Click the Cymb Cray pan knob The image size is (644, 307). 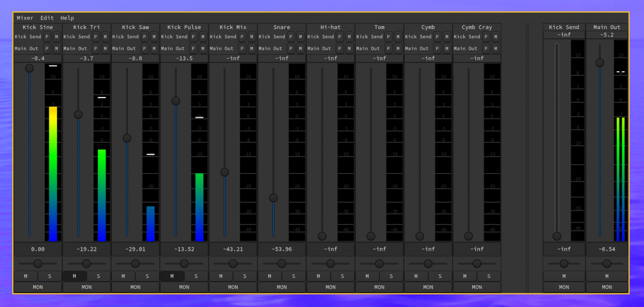pos(477,264)
